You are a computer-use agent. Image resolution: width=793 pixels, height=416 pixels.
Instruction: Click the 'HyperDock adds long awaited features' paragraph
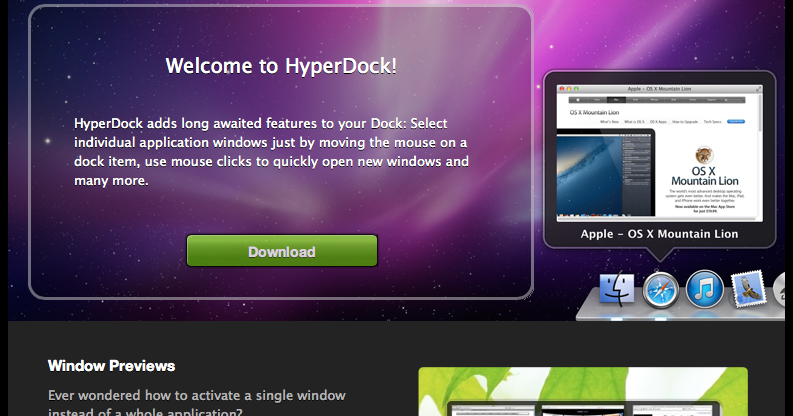point(272,152)
